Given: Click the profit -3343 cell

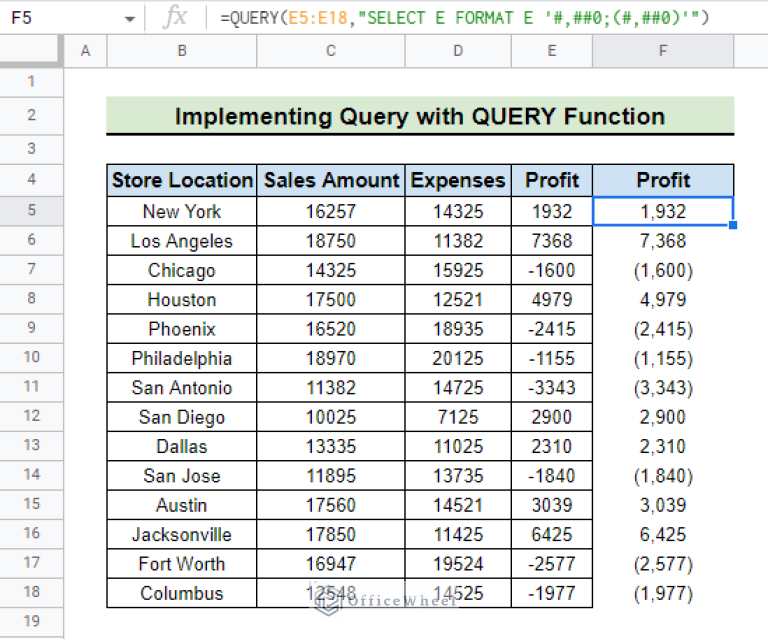Looking at the screenshot, I should tap(552, 388).
